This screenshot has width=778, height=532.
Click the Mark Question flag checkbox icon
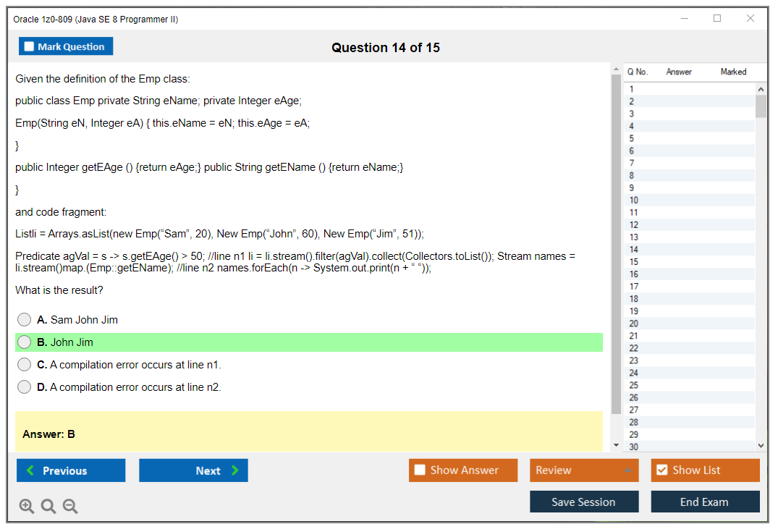(x=29, y=46)
